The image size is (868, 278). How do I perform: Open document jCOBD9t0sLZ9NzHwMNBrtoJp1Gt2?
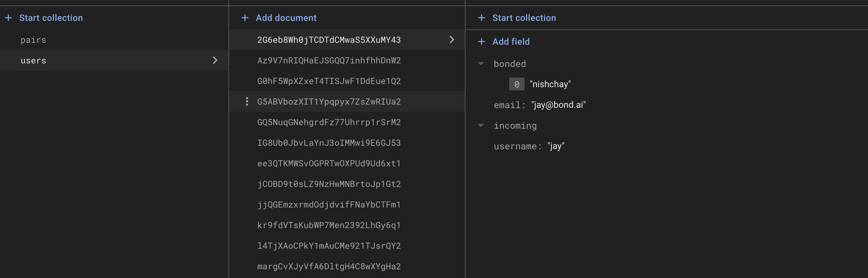click(x=329, y=184)
